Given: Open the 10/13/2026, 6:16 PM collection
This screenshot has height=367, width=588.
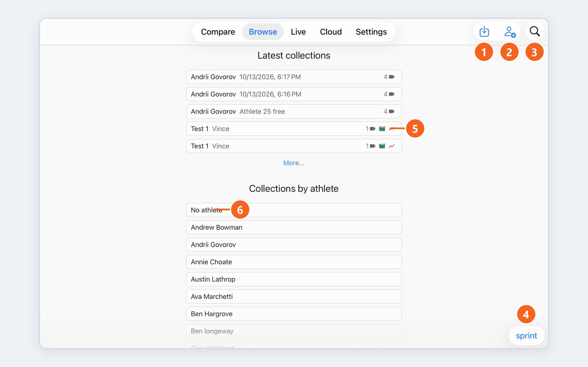Looking at the screenshot, I should point(294,94).
